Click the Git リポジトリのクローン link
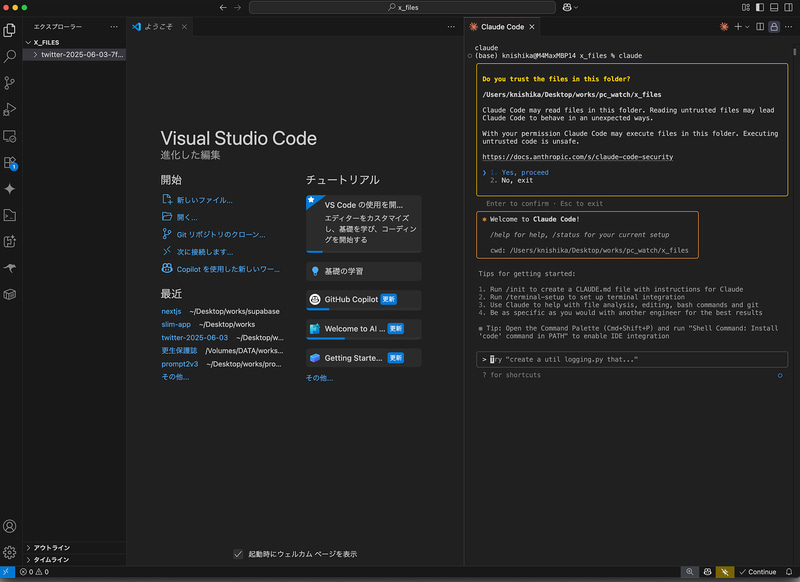 point(221,234)
